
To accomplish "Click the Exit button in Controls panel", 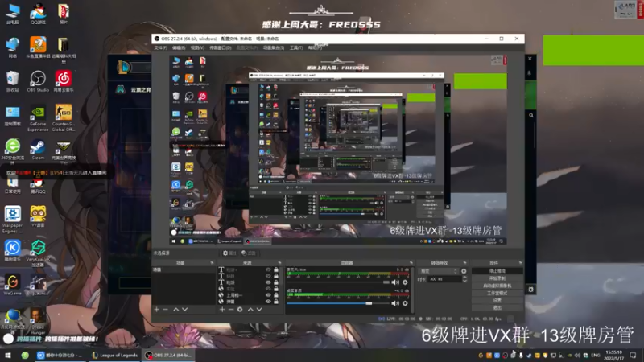I will (497, 307).
